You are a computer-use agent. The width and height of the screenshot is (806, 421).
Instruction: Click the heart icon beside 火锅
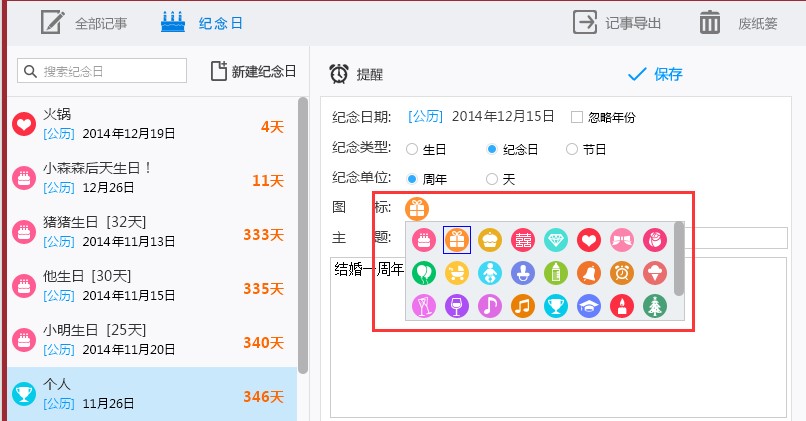(24, 124)
